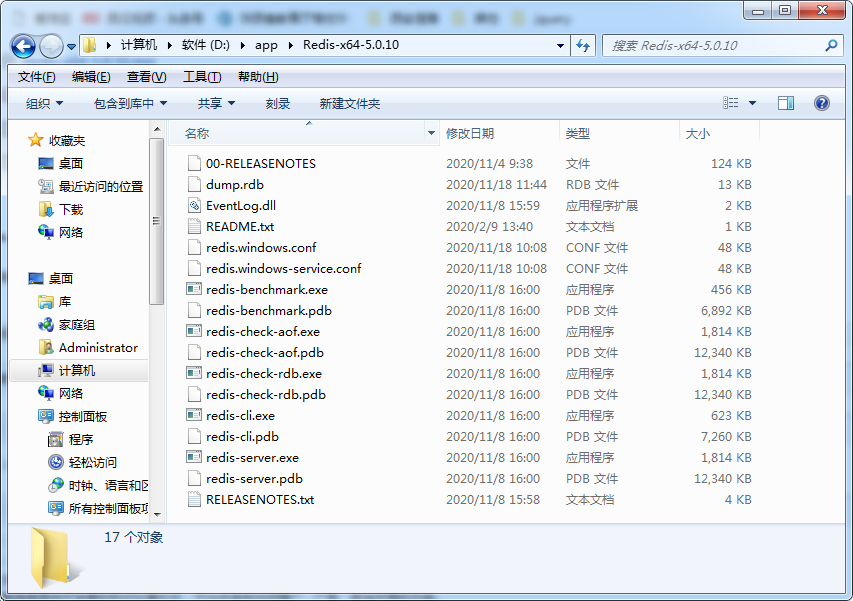Image resolution: width=853 pixels, height=601 pixels.
Task: Click the redis-server.exe application icon
Action: (194, 457)
